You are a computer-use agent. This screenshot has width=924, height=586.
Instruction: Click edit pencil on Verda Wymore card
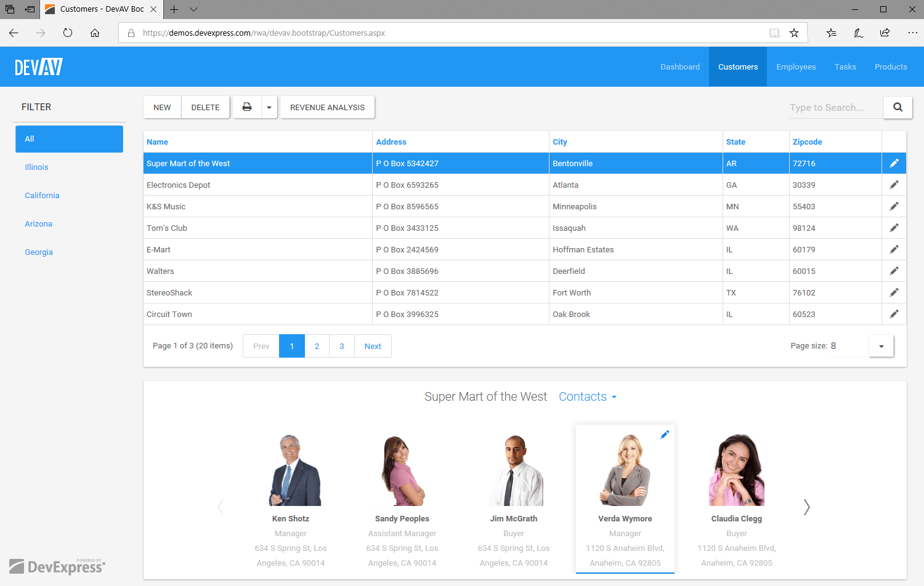click(664, 435)
